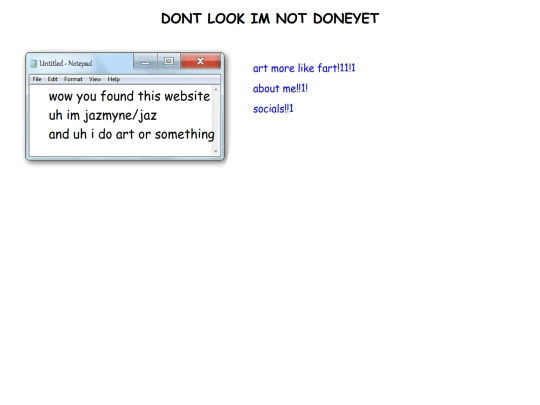Open the View menu in Notepad
The height and width of the screenshot is (405, 540).
(95, 79)
